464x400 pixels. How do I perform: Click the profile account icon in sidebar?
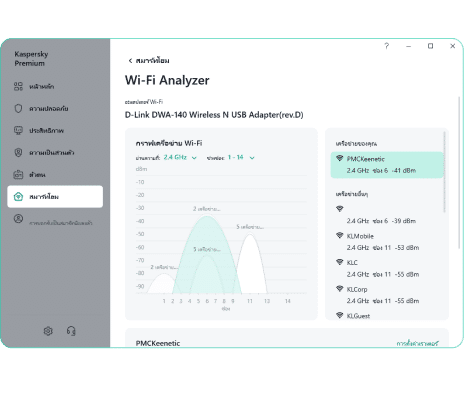click(x=18, y=219)
